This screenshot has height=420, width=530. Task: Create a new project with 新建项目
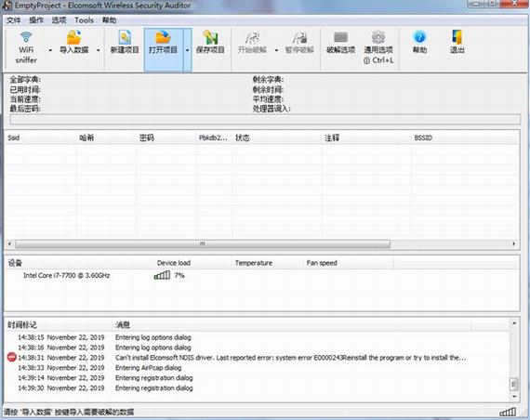click(x=125, y=42)
